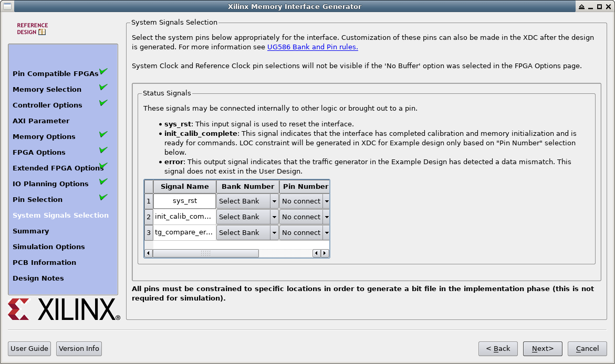
Task: Go to the AXI Parameter step
Action: [x=41, y=121]
